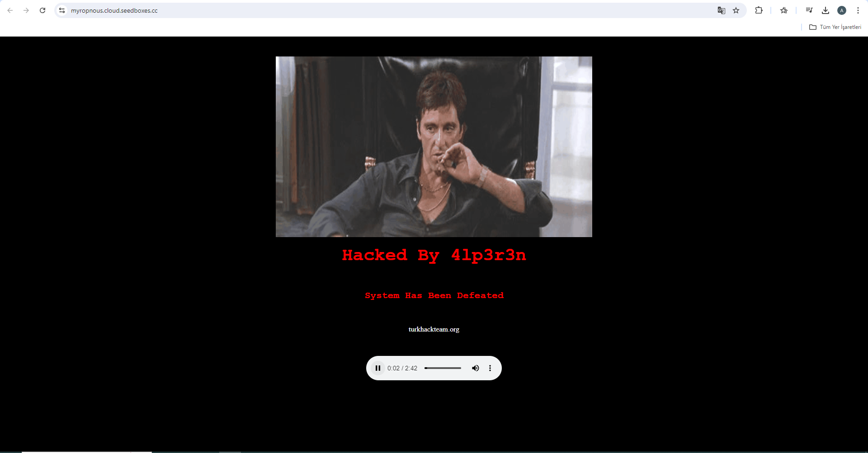
Task: Open the Tüm Yer İşaretleri bookmarks folder
Action: [835, 27]
